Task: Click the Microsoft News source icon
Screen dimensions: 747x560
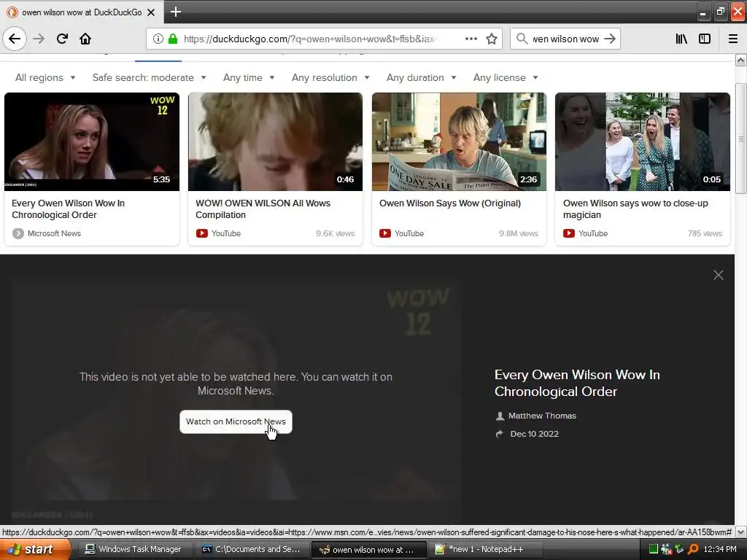Action: click(x=18, y=233)
